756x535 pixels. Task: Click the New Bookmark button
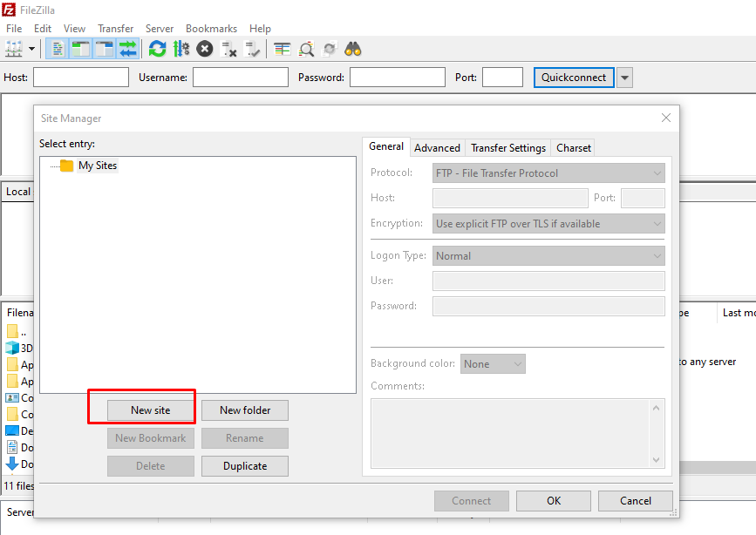click(151, 438)
